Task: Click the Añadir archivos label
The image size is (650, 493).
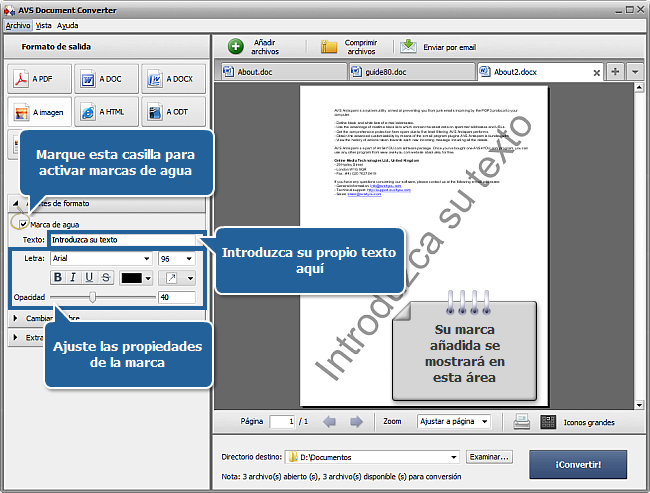Action: (265, 47)
